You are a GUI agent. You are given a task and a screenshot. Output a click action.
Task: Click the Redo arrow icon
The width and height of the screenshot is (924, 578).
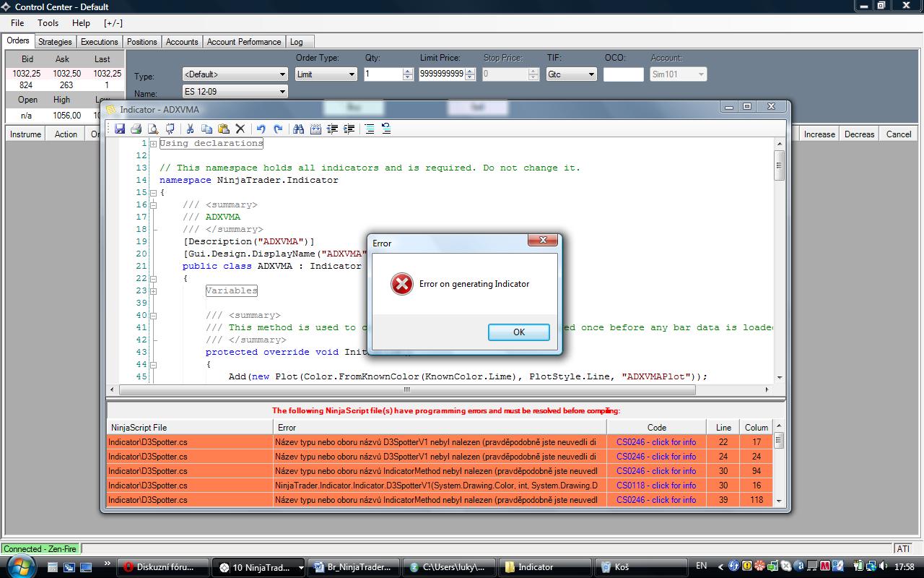(x=277, y=129)
